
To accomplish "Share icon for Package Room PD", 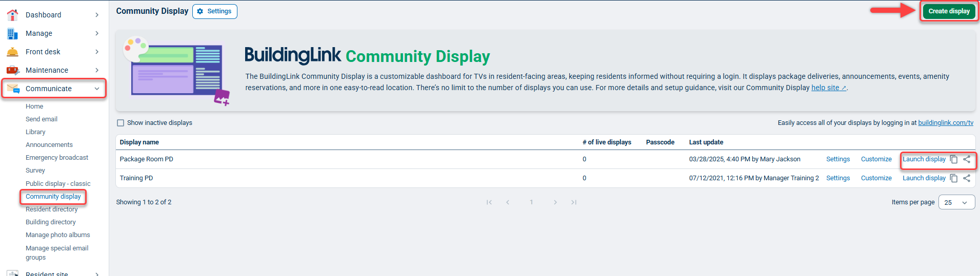I will pyautogui.click(x=967, y=159).
